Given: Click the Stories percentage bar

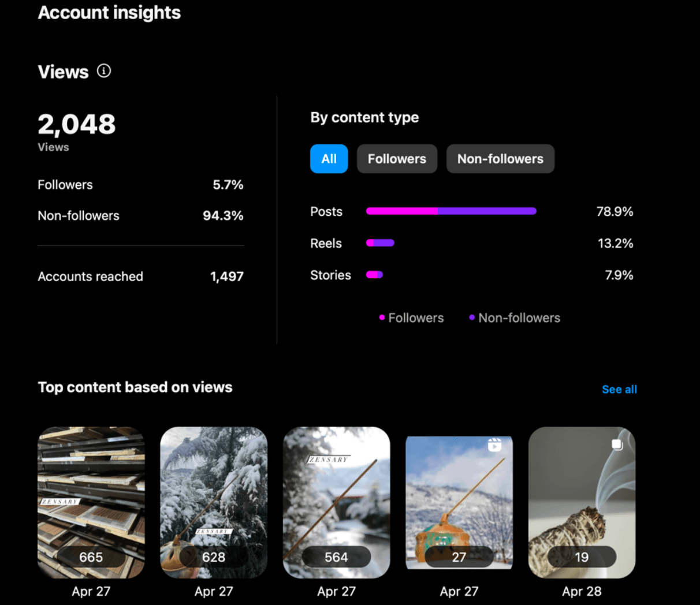Looking at the screenshot, I should [x=374, y=275].
